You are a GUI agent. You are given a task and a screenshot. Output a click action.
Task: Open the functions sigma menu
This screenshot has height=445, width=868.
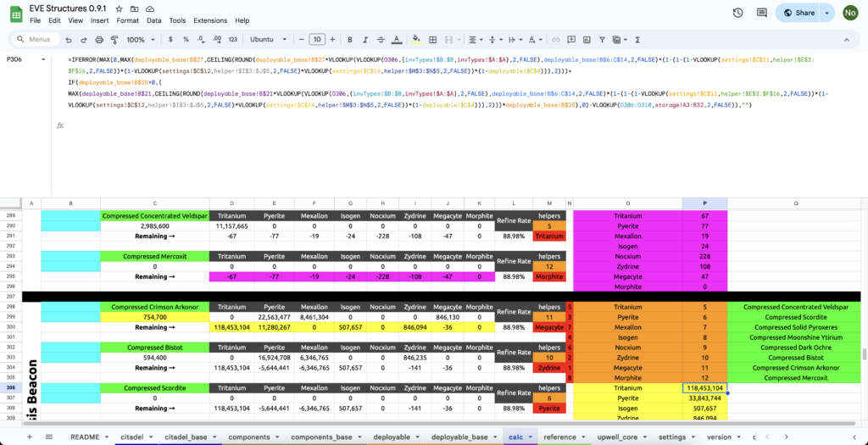(x=637, y=40)
